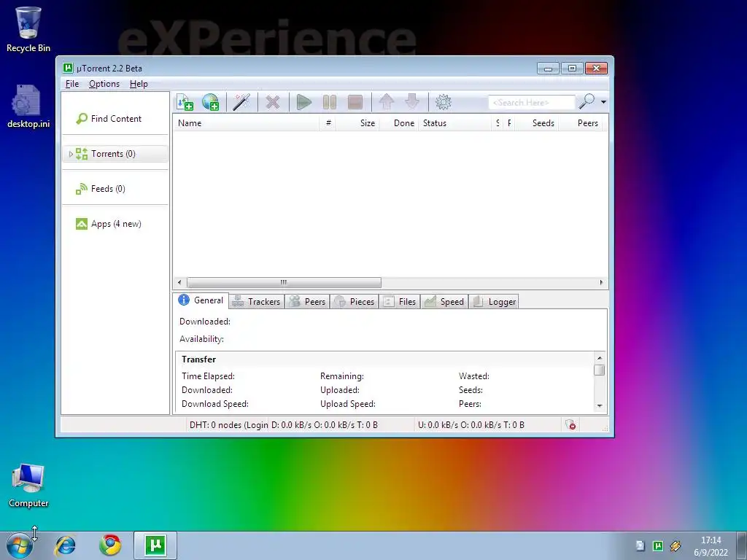Click the µTorrent system tray icon
Image resolution: width=747 pixels, height=560 pixels.
[658, 546]
